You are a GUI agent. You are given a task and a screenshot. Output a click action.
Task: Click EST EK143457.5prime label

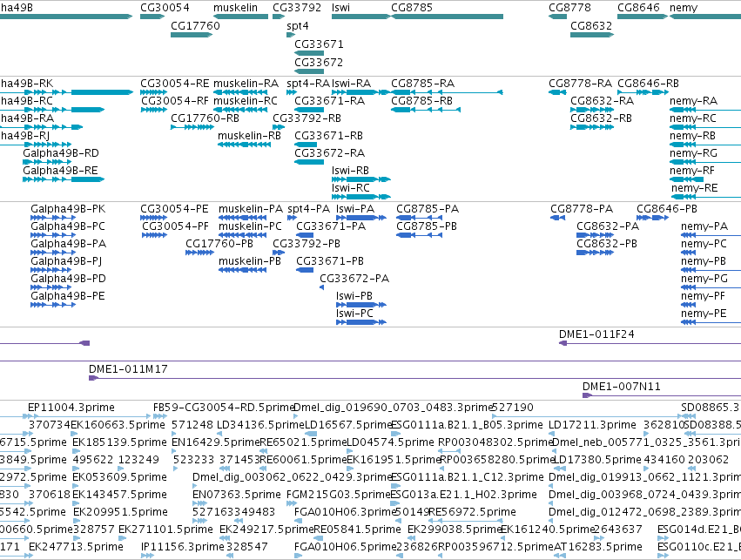(119, 496)
